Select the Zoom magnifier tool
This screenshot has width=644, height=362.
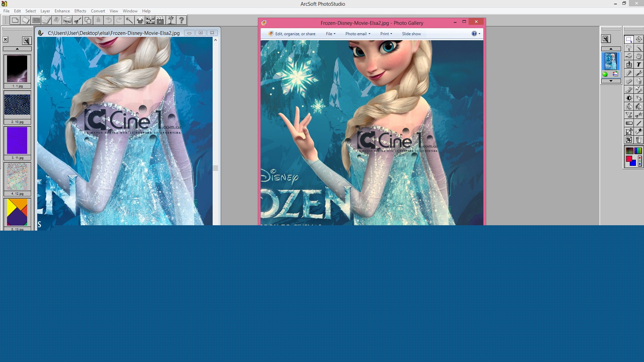click(629, 56)
